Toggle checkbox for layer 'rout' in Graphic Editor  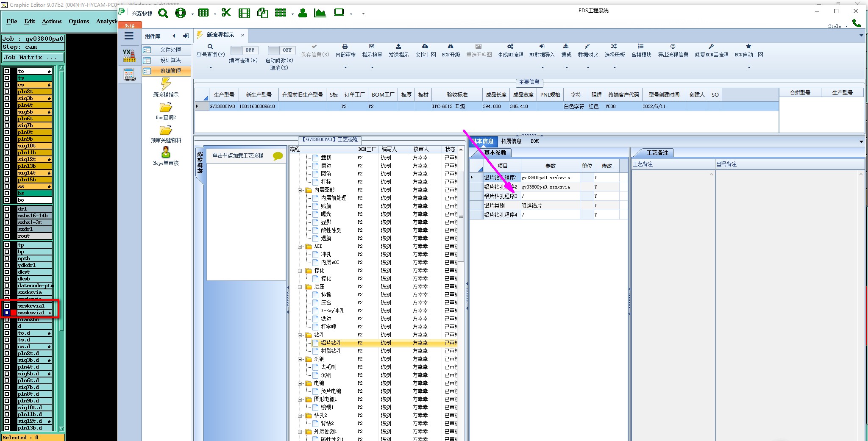7,236
